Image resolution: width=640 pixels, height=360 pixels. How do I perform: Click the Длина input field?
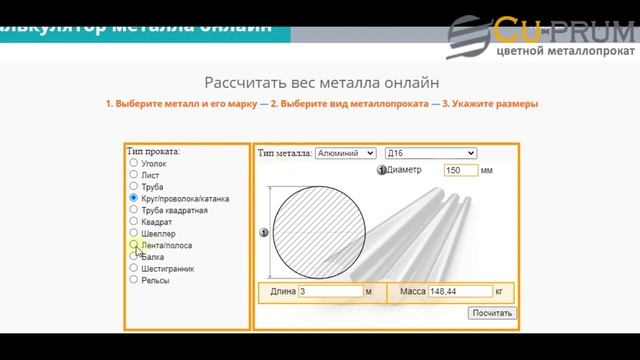tap(331, 291)
